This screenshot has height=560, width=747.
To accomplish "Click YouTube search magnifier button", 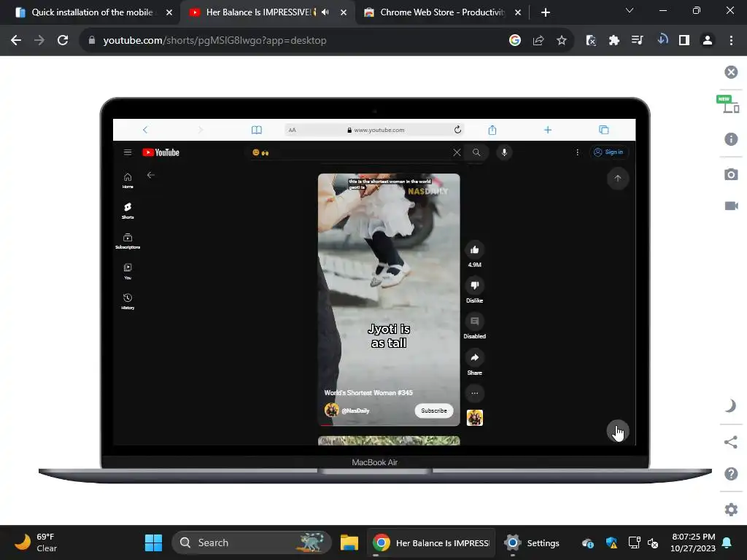I will click(476, 152).
